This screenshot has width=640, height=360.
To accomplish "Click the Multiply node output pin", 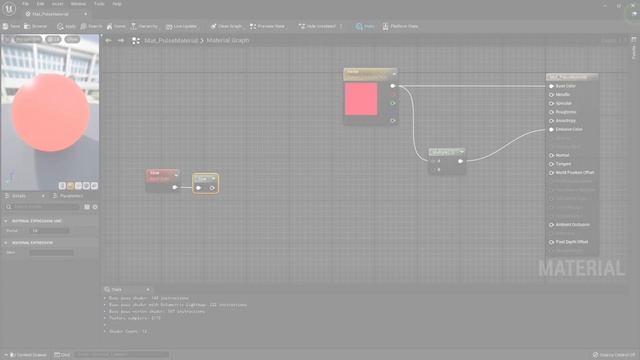I will (x=460, y=161).
